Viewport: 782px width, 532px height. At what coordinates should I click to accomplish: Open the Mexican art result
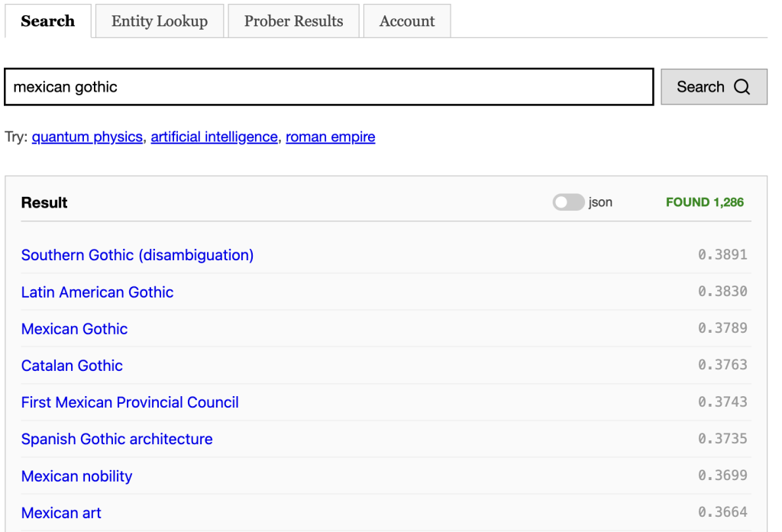pyautogui.click(x=61, y=513)
